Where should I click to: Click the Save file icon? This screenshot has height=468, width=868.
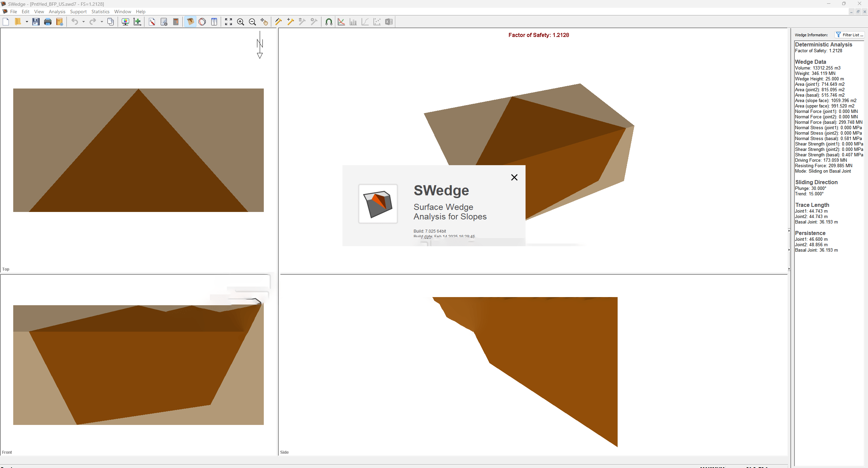[x=36, y=22]
